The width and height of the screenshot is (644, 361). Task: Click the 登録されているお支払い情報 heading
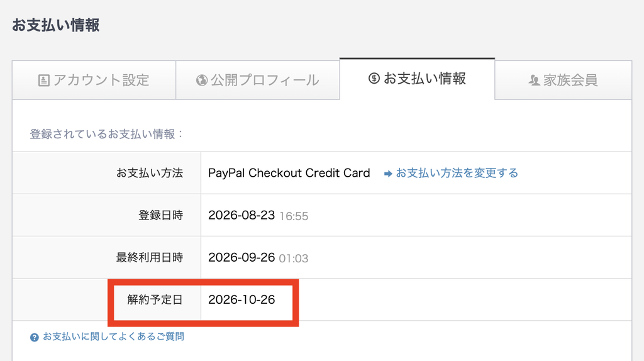pos(106,135)
